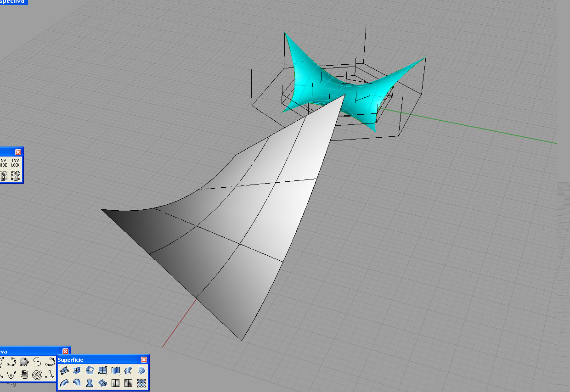Close the Superficie toolbar
Image resolution: width=570 pixels, height=392 pixels.
pyautogui.click(x=144, y=359)
